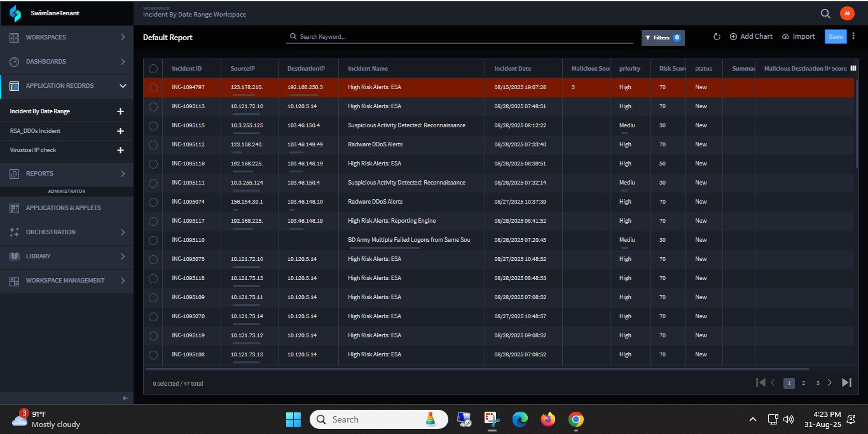Click the blue Save button
Screen dimensions: 868x434
pyautogui.click(x=836, y=37)
